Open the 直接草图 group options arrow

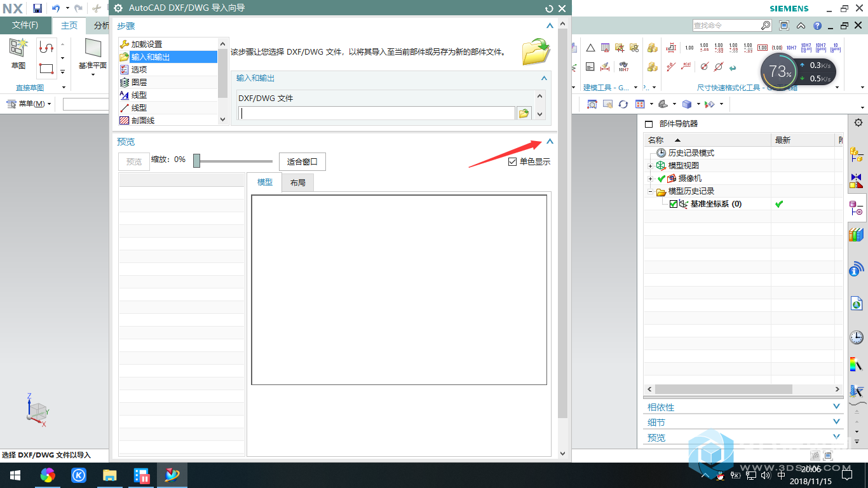click(64, 88)
